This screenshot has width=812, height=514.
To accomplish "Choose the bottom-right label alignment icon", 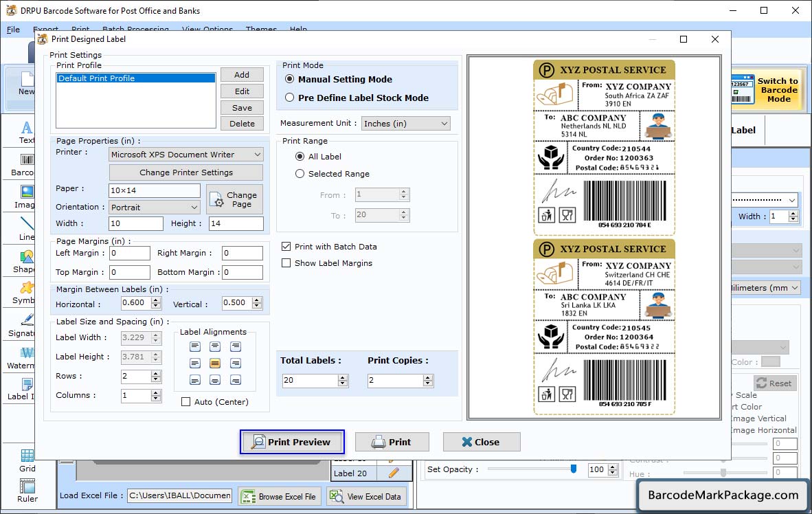I will click(x=236, y=380).
